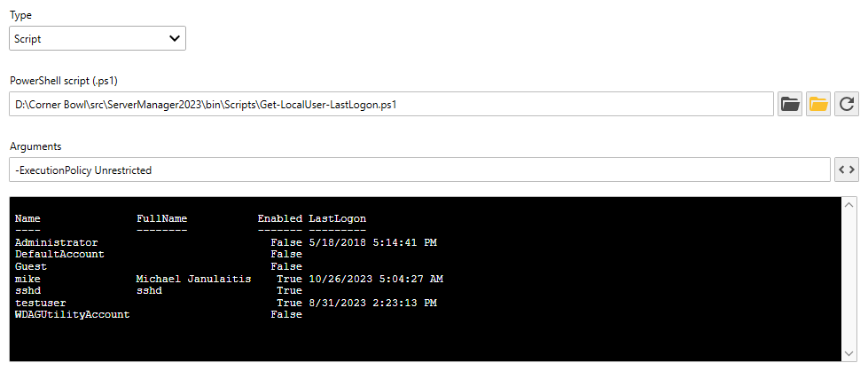Screen dimensions: 868x371
Task: Click the angle brackets icon beside Arguments
Action: pyautogui.click(x=846, y=169)
